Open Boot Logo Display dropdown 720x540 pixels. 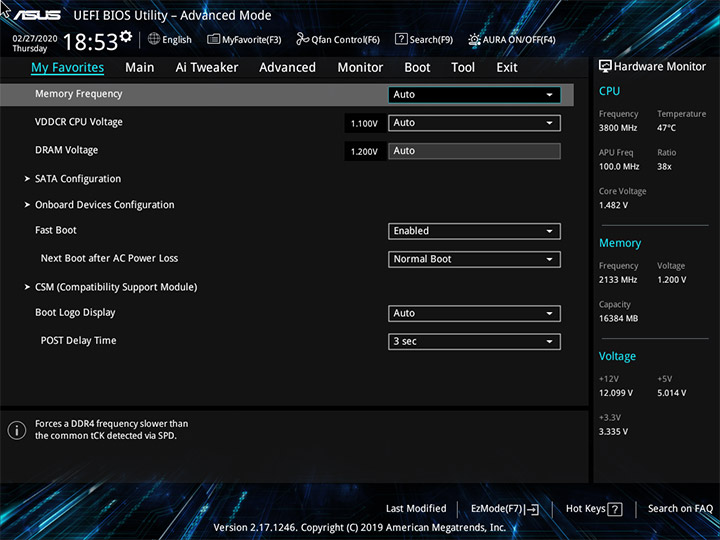tap(474, 313)
